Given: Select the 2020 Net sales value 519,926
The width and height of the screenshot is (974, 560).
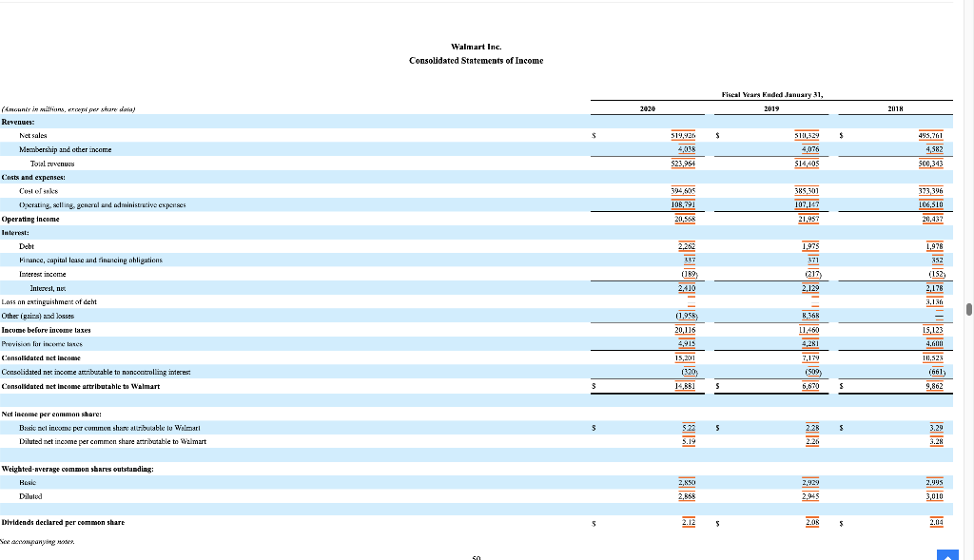Looking at the screenshot, I should (683, 135).
